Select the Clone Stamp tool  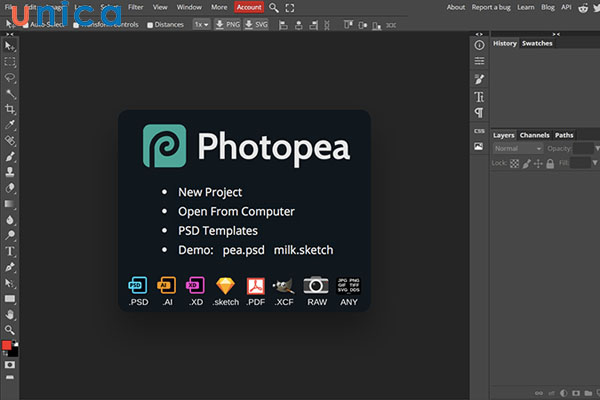pyautogui.click(x=10, y=172)
